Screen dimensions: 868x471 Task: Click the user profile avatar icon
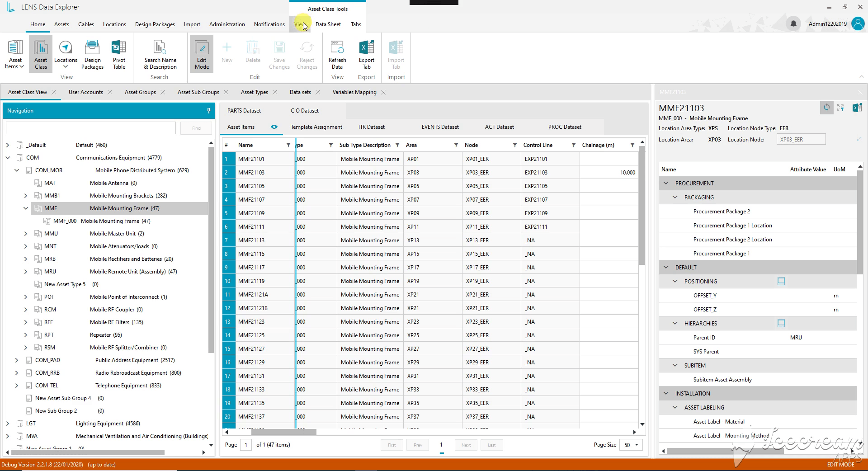click(x=858, y=24)
